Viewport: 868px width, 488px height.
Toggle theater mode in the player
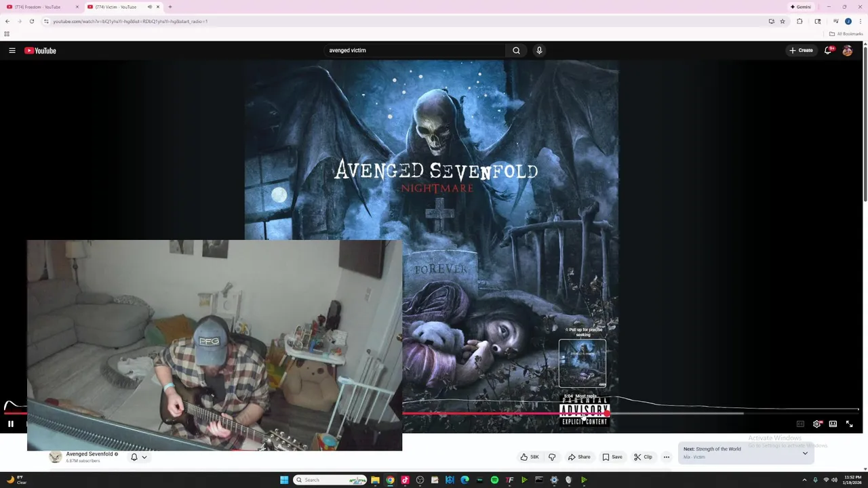point(833,424)
